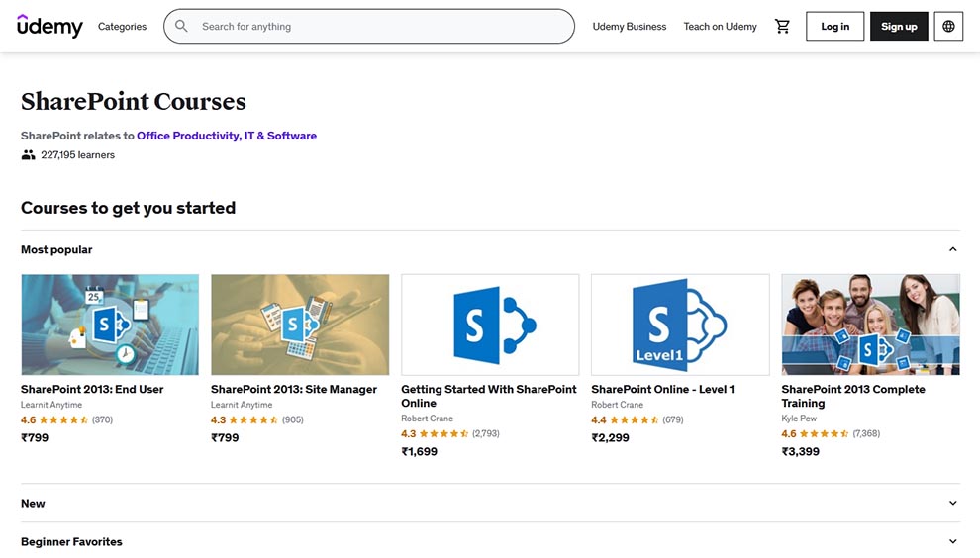Click the ₹2,299 price

(610, 438)
